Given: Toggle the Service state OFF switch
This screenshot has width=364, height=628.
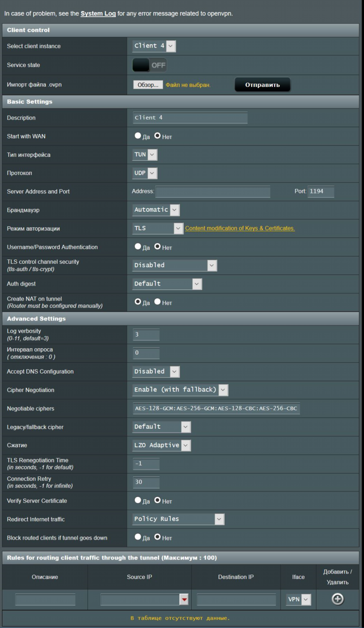Looking at the screenshot, I should (x=149, y=65).
